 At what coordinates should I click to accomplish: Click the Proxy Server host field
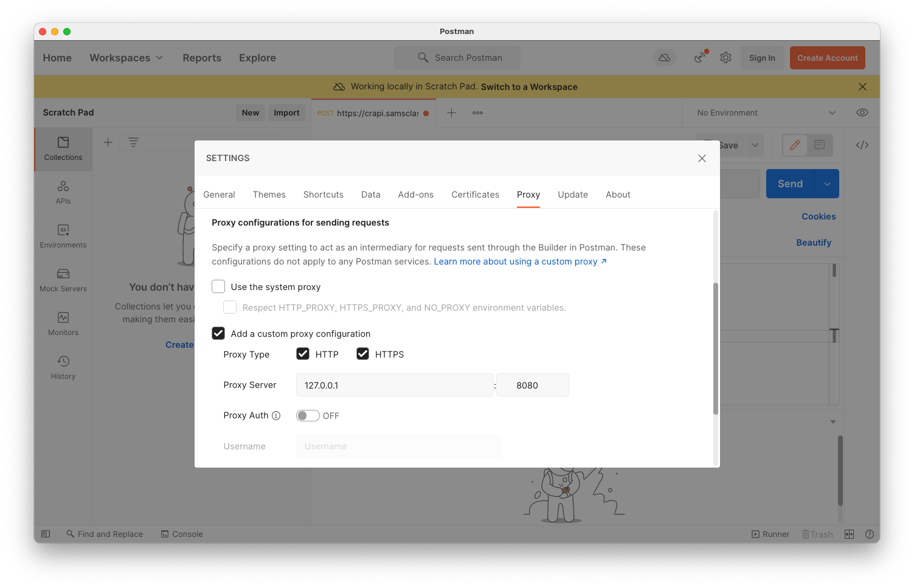tap(395, 385)
